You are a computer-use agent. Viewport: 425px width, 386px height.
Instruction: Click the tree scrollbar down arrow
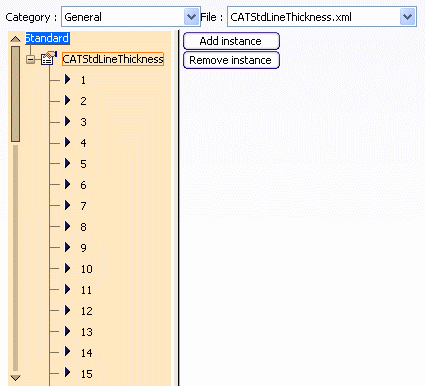coord(15,378)
